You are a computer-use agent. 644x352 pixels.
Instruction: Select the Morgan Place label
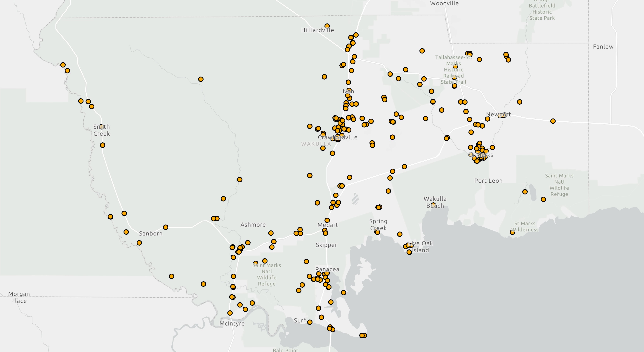tap(19, 297)
